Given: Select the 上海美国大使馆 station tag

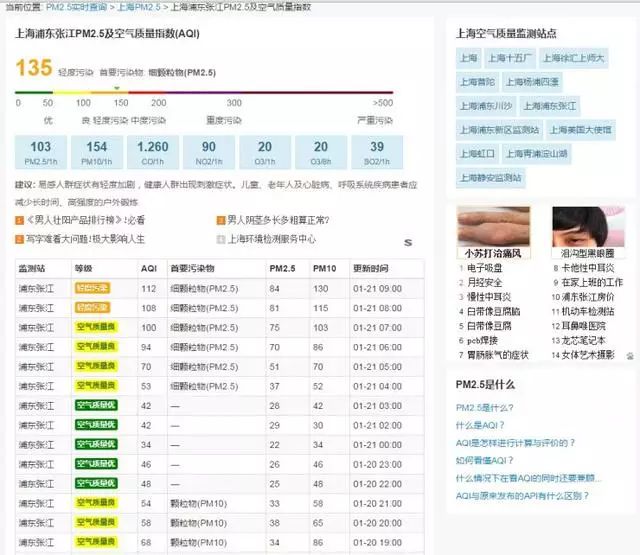Looking at the screenshot, I should click(x=580, y=130).
